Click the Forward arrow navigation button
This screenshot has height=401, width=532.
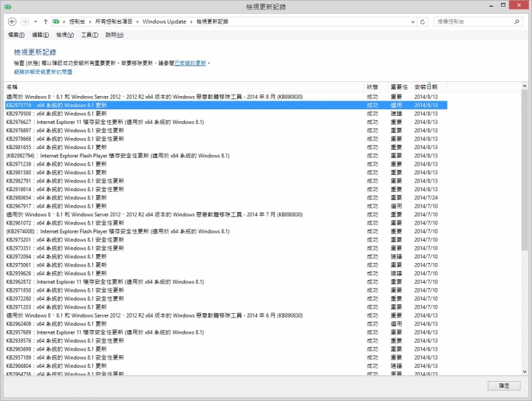point(25,21)
